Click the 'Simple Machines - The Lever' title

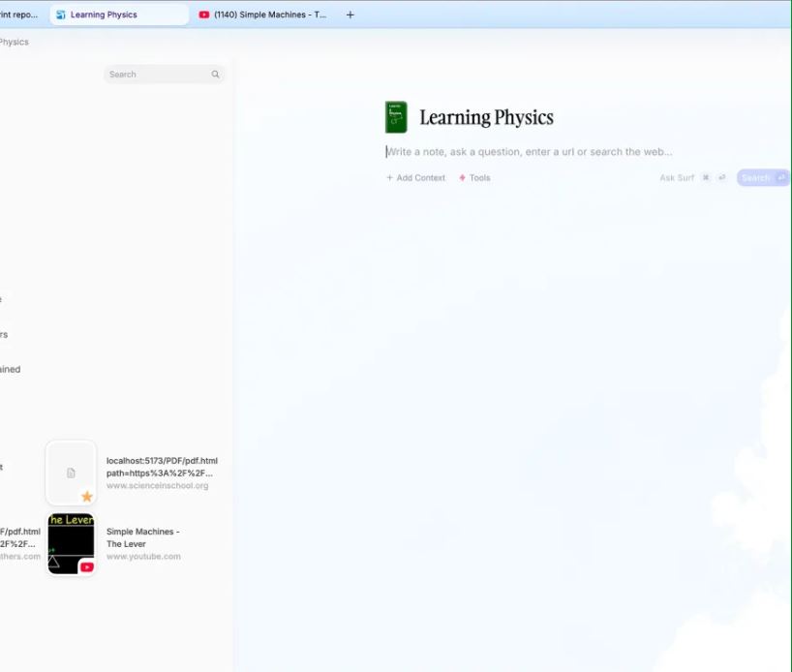tap(143, 537)
